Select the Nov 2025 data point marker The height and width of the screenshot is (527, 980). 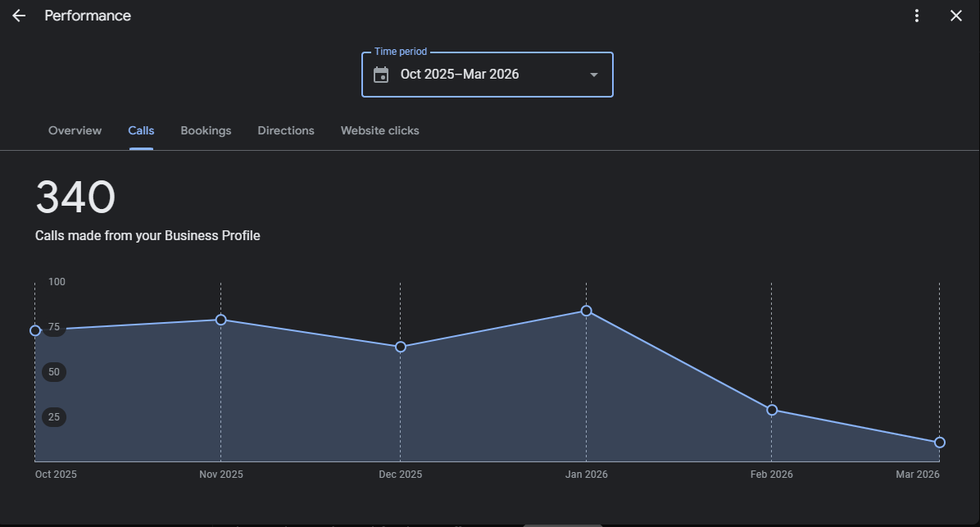[220, 320]
